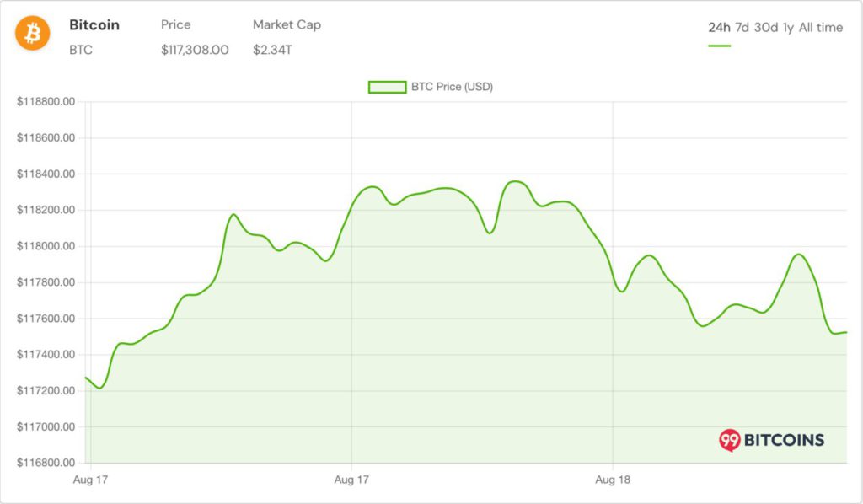This screenshot has height=504, width=863.
Task: Click the 99Bitcoins logo watermark
Action: coord(771,439)
